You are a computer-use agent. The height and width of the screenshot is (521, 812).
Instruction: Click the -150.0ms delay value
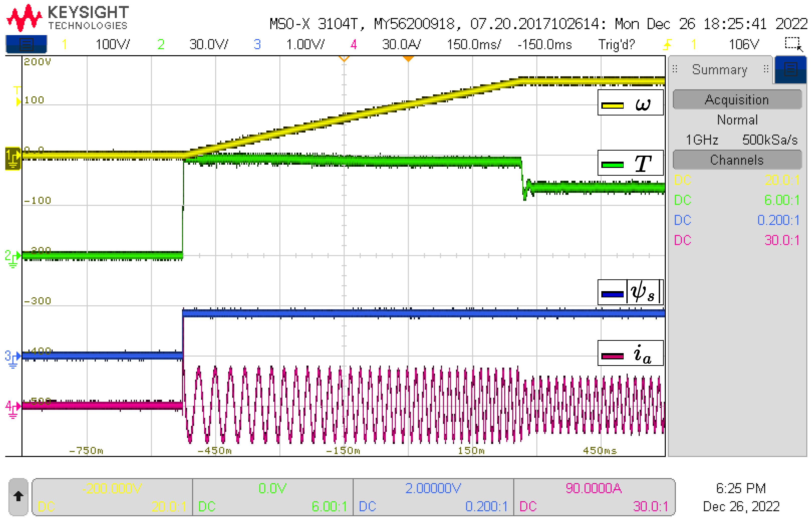(x=545, y=44)
